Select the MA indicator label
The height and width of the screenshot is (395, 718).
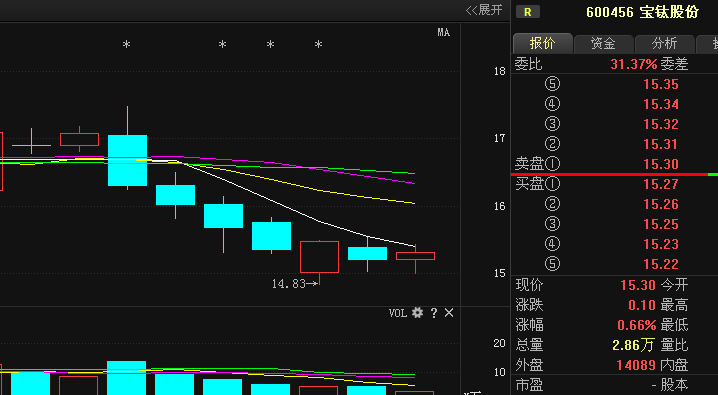click(443, 32)
